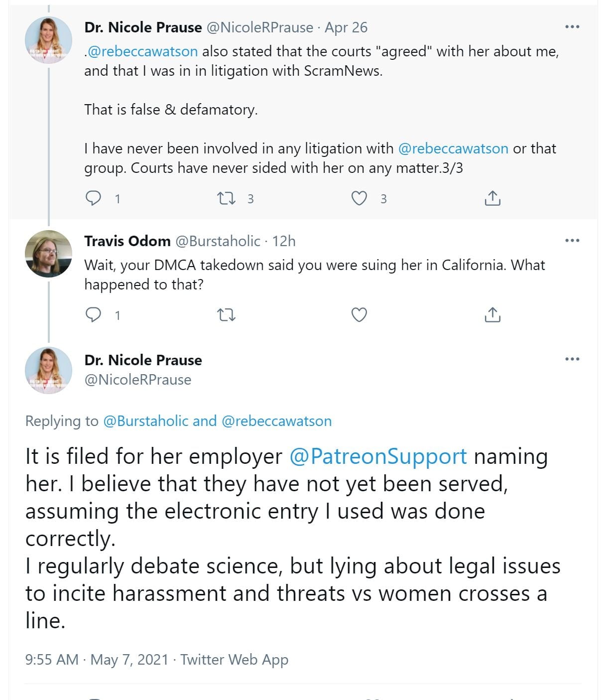
Task: Open more options on Travis Odom's tweet
Action: (x=572, y=241)
